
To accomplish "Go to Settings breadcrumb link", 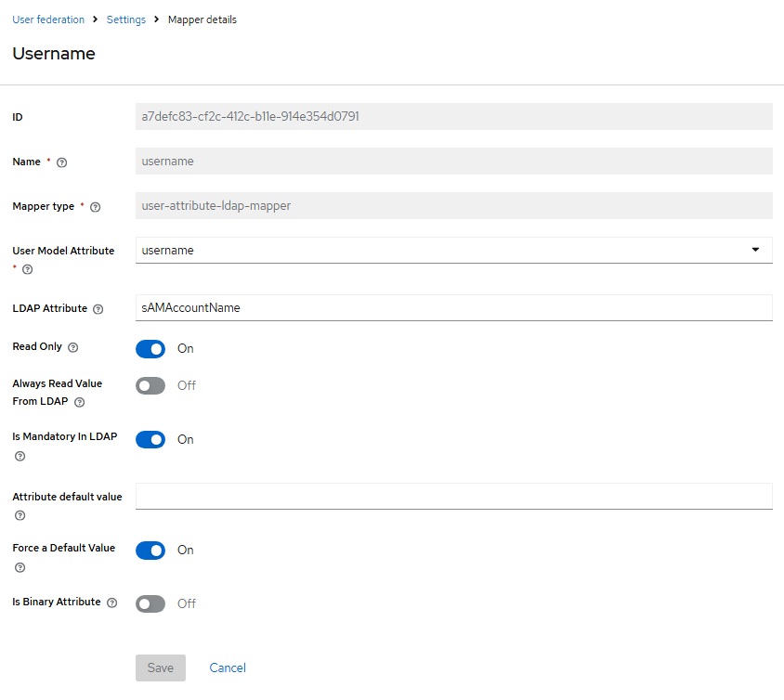I will [x=126, y=19].
